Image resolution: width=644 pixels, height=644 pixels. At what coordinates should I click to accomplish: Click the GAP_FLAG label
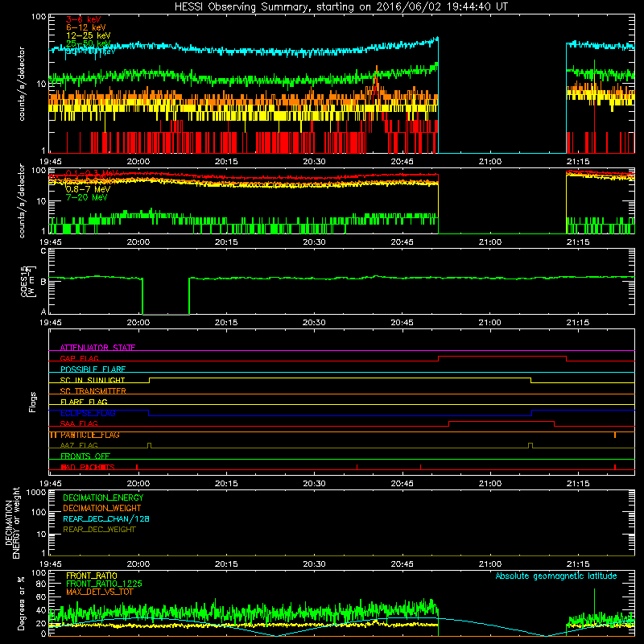[79, 358]
